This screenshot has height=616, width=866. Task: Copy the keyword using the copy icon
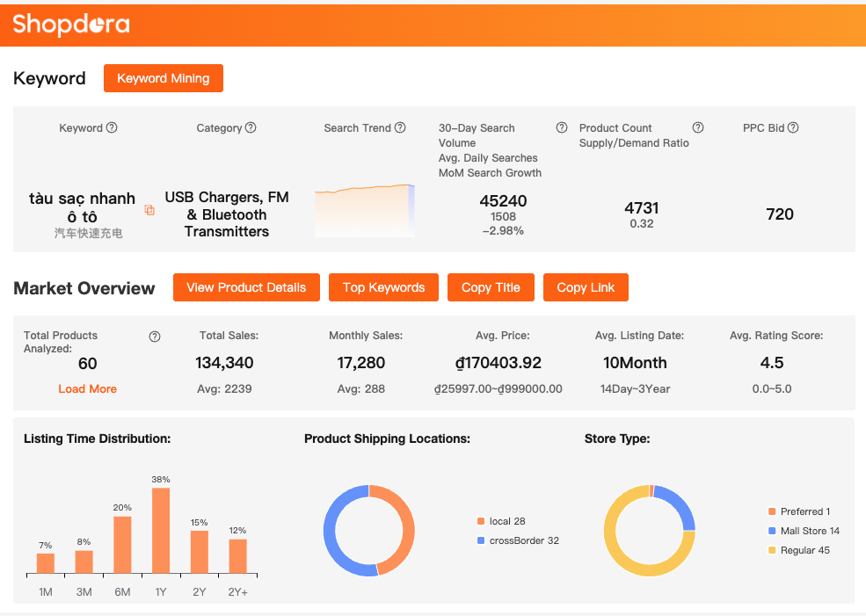click(x=149, y=210)
